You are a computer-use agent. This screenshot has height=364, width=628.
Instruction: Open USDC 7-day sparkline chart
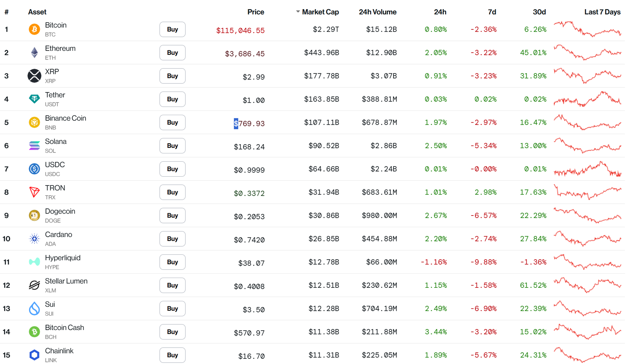coord(587,169)
